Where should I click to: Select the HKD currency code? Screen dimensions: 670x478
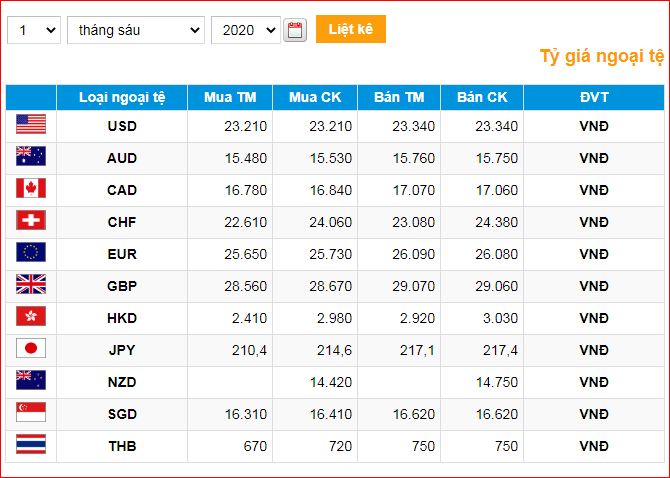[x=122, y=318]
